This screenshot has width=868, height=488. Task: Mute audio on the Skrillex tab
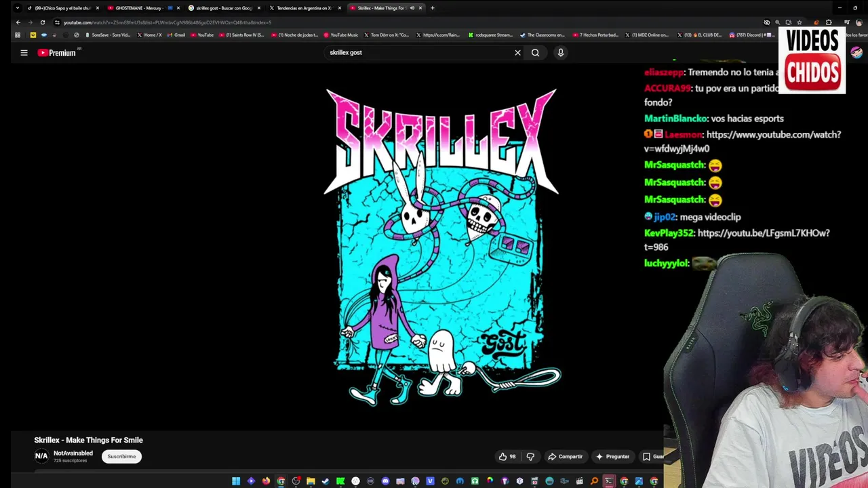412,8
